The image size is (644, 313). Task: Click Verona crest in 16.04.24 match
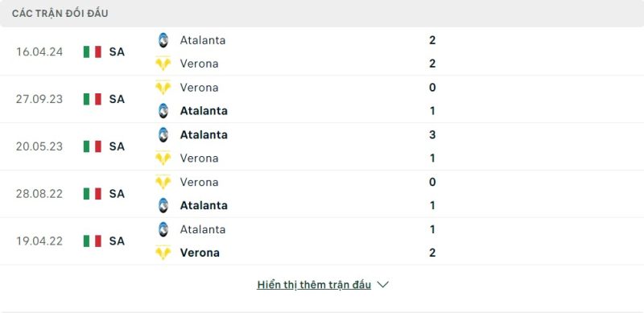tap(163, 64)
